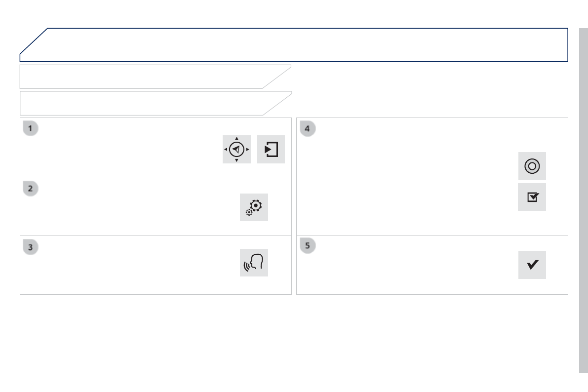Click the step 2 number badge
This screenshot has height=392, width=588.
31,189
